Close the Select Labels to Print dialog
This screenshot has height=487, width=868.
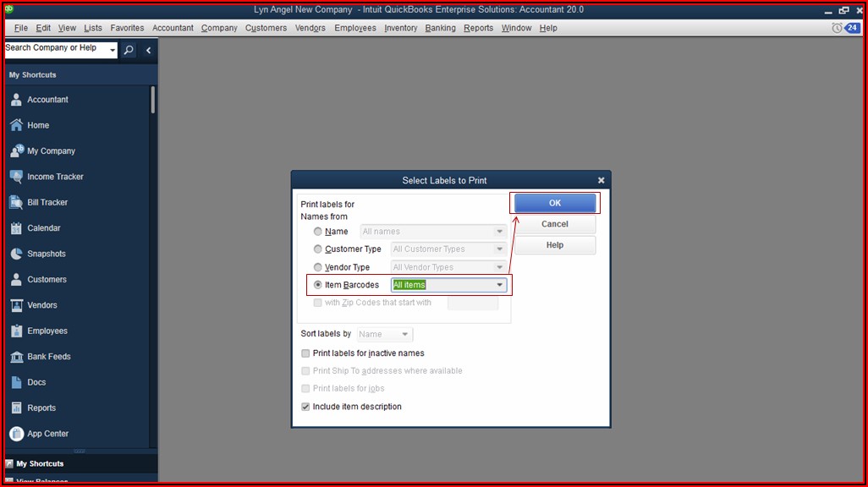click(602, 180)
